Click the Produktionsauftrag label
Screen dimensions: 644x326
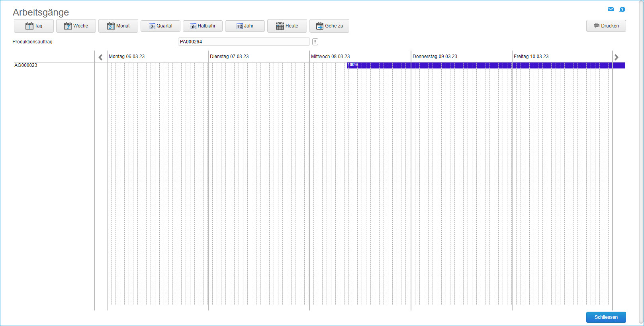pos(32,42)
